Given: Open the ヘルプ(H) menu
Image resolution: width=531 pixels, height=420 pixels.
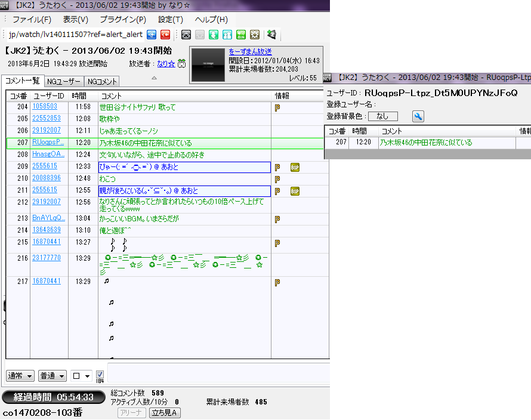Looking at the screenshot, I should [x=211, y=20].
